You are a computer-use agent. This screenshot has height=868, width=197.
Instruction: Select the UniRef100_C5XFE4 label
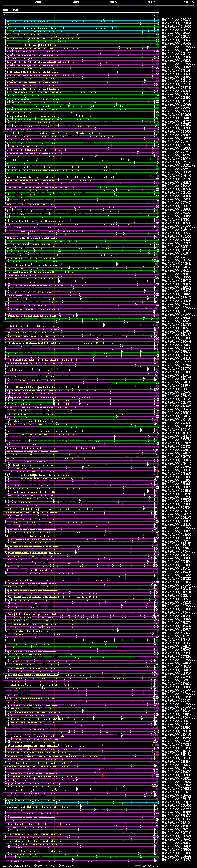tap(177, 446)
